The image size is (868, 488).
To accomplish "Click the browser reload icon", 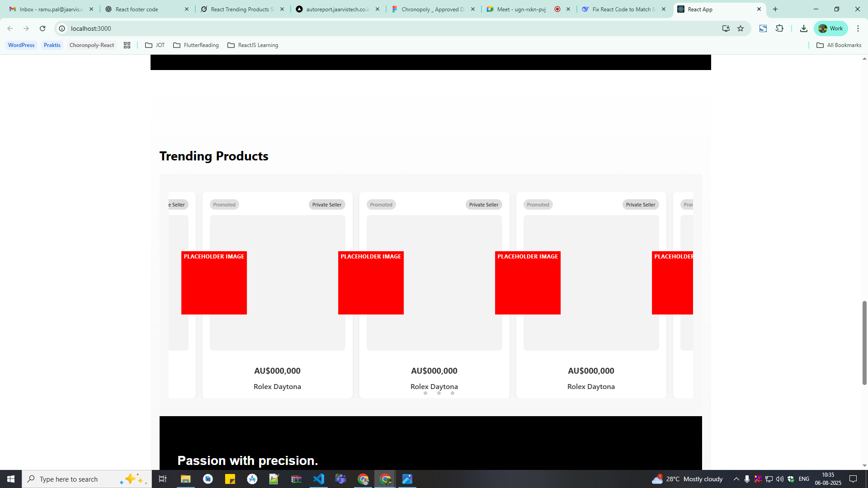I will (42, 28).
